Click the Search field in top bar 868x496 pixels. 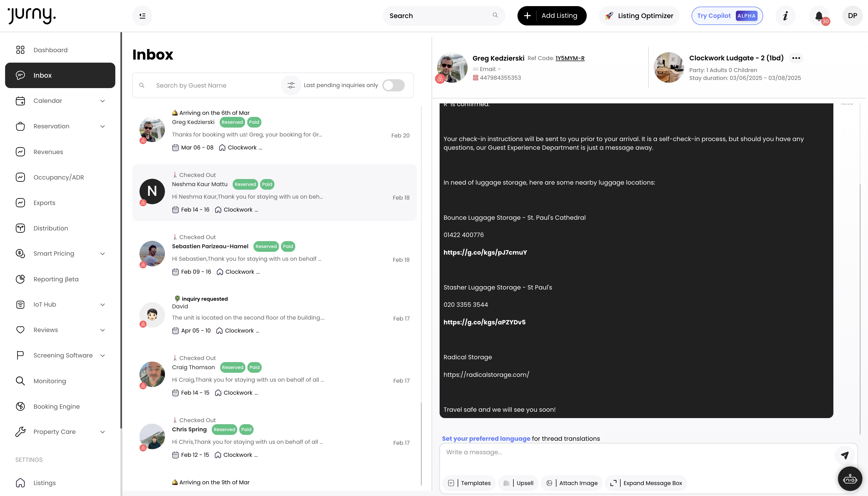444,16
